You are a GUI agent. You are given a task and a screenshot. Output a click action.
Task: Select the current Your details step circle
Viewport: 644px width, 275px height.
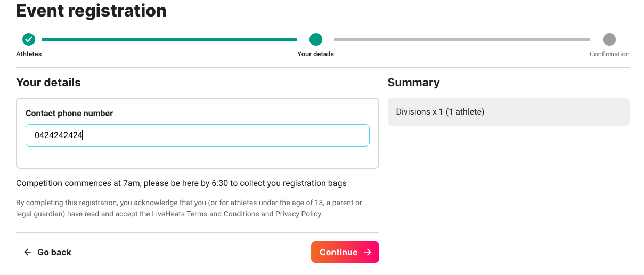(x=316, y=39)
